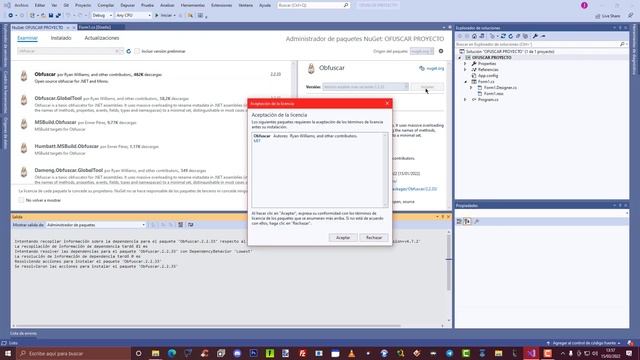Select App.config in Solution Explorer

pos(488,76)
